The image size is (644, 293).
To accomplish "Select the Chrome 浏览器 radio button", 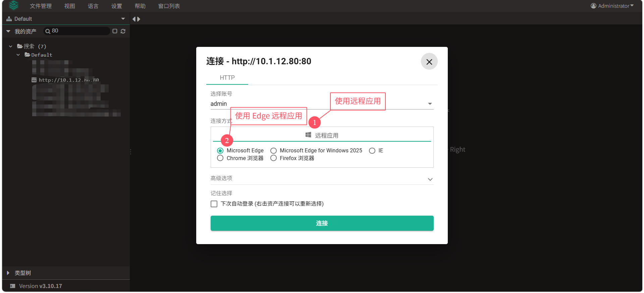I will tap(220, 158).
